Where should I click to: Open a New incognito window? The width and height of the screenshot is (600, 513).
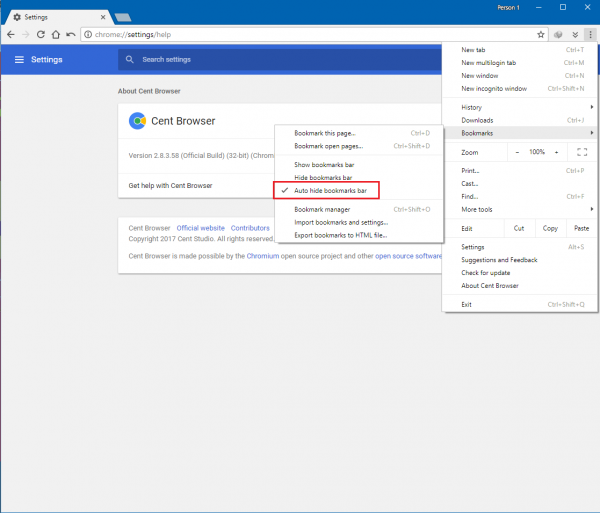pos(520,88)
